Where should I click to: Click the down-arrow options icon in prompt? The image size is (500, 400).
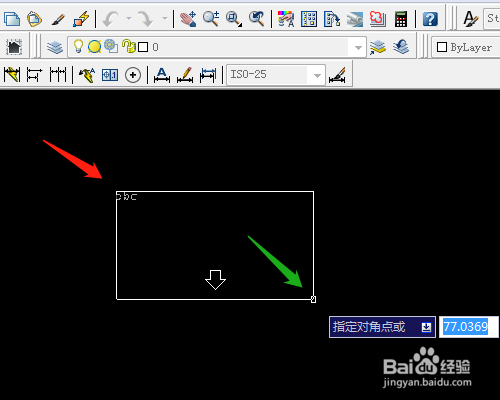click(x=426, y=327)
